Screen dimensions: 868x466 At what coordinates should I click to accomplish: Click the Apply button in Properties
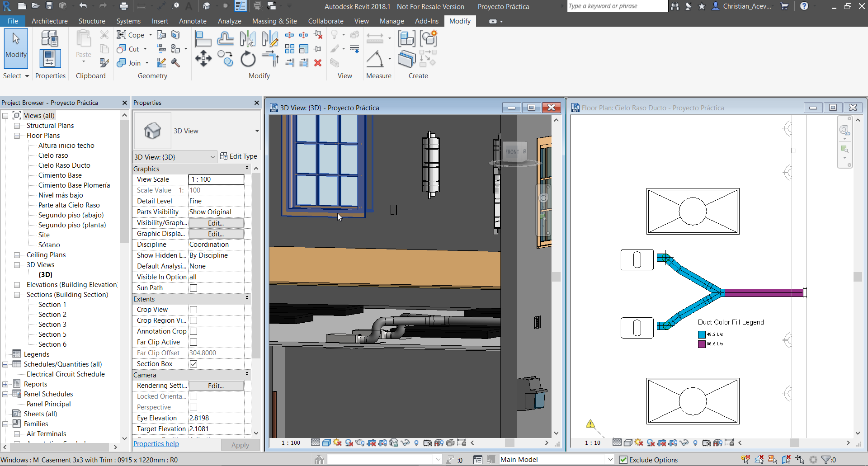pos(241,445)
